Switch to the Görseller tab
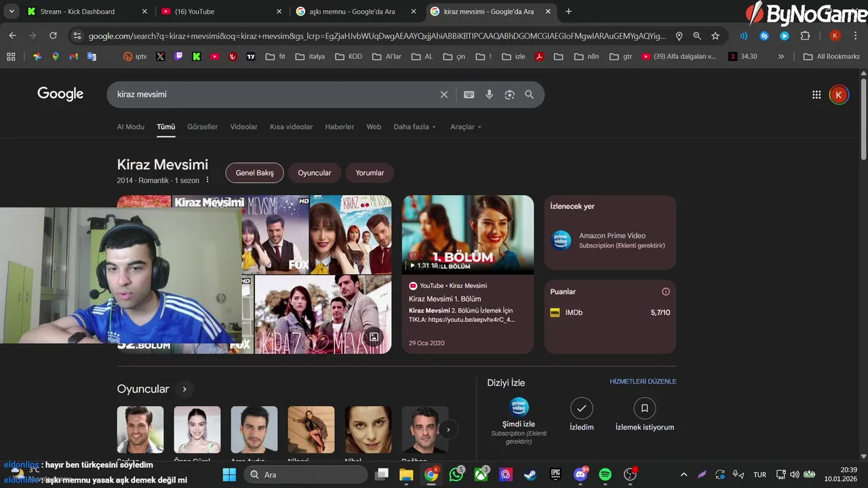 pyautogui.click(x=202, y=127)
